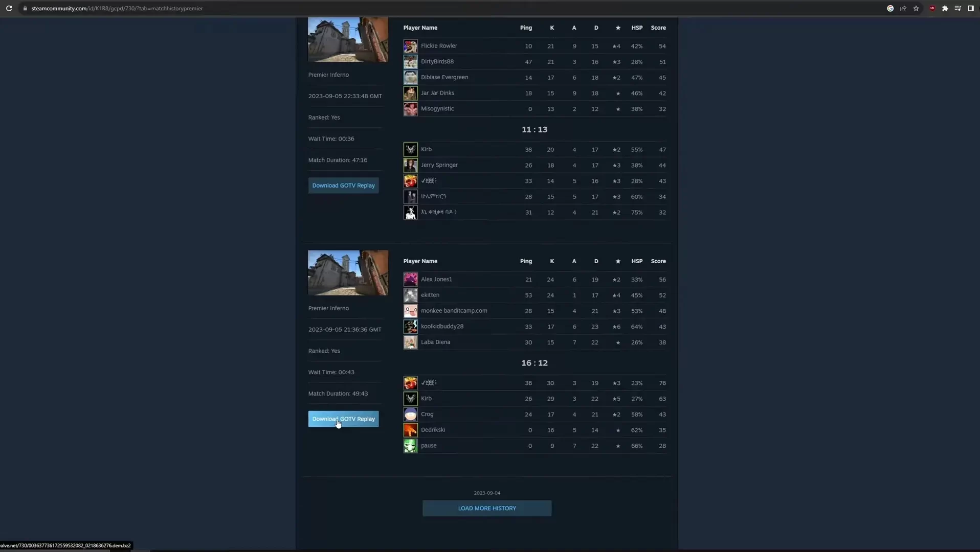Open the browser side panel icon
This screenshot has width=980, height=552.
click(970, 8)
